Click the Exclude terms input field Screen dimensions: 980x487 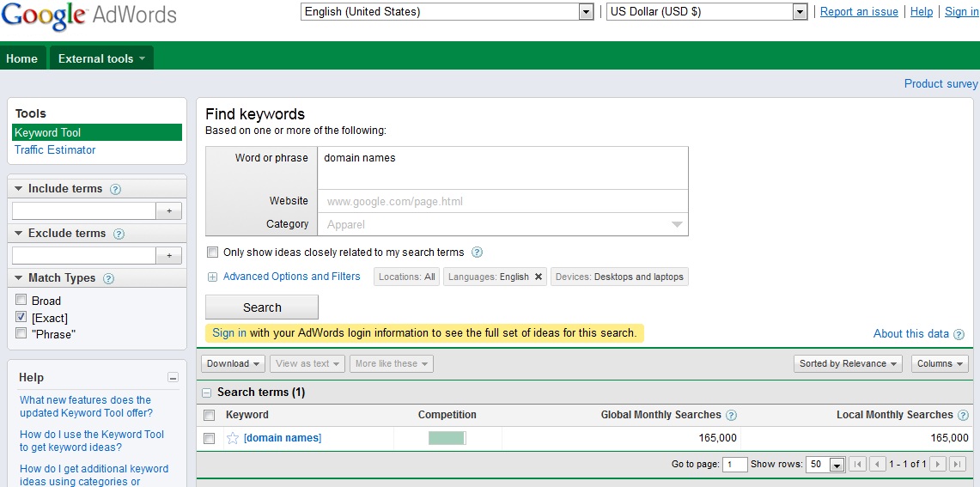point(84,256)
